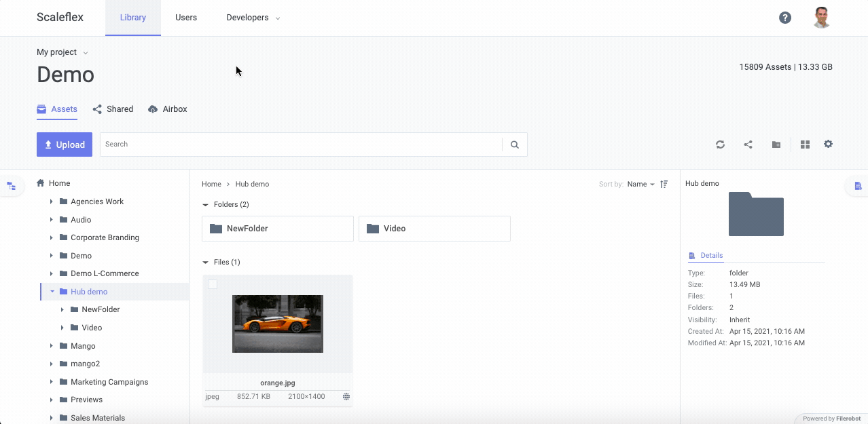This screenshot has width=868, height=424.
Task: Click the refresh library icon
Action: [x=720, y=144]
